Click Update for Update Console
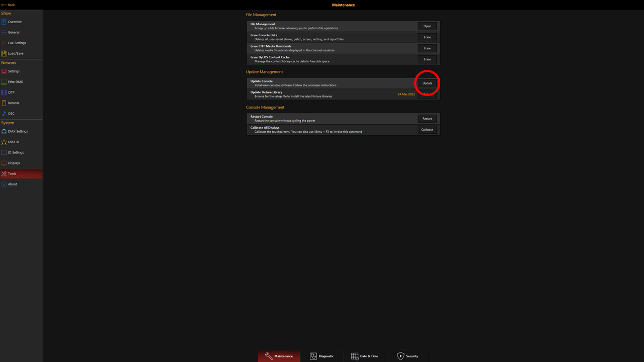Image resolution: width=644 pixels, height=362 pixels. click(427, 83)
